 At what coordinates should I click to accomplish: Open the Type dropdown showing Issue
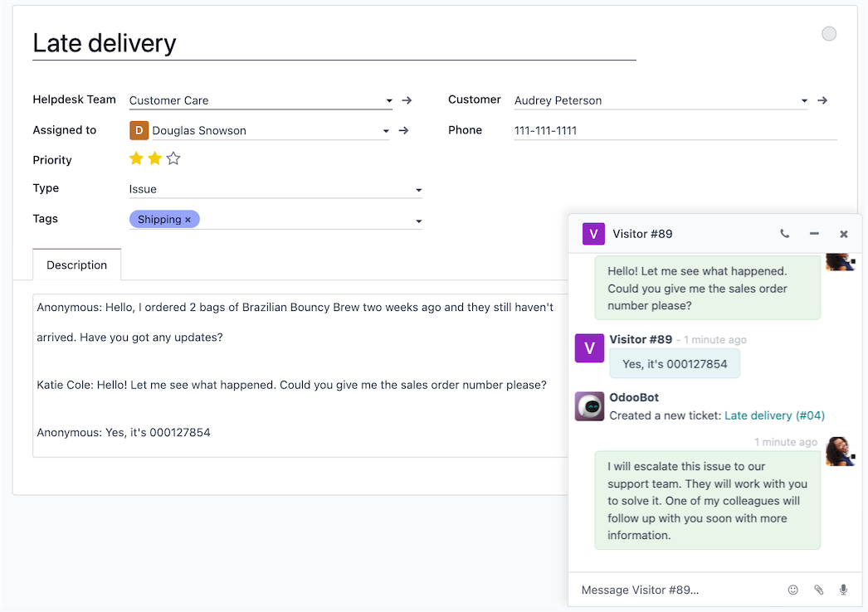tap(419, 189)
